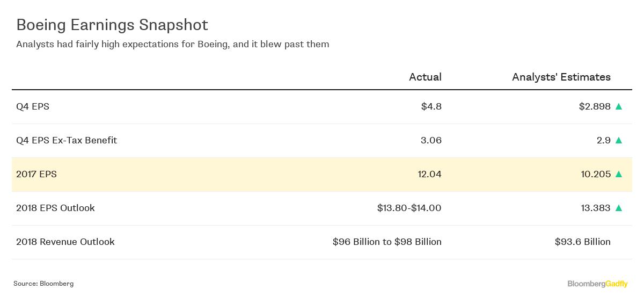Click the $13.80-$14.00 outlook value
This screenshot has height=304, width=644.
pos(409,208)
